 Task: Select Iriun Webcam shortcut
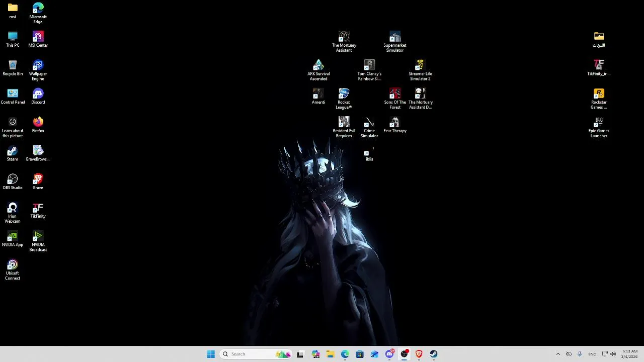pyautogui.click(x=13, y=213)
